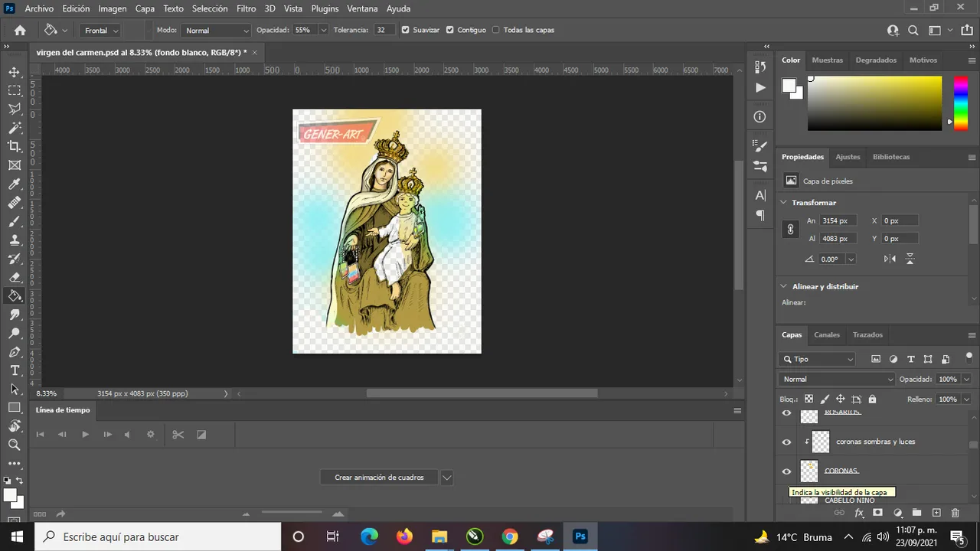The image size is (980, 551).
Task: Create a new layer with plus icon
Action: (x=936, y=513)
